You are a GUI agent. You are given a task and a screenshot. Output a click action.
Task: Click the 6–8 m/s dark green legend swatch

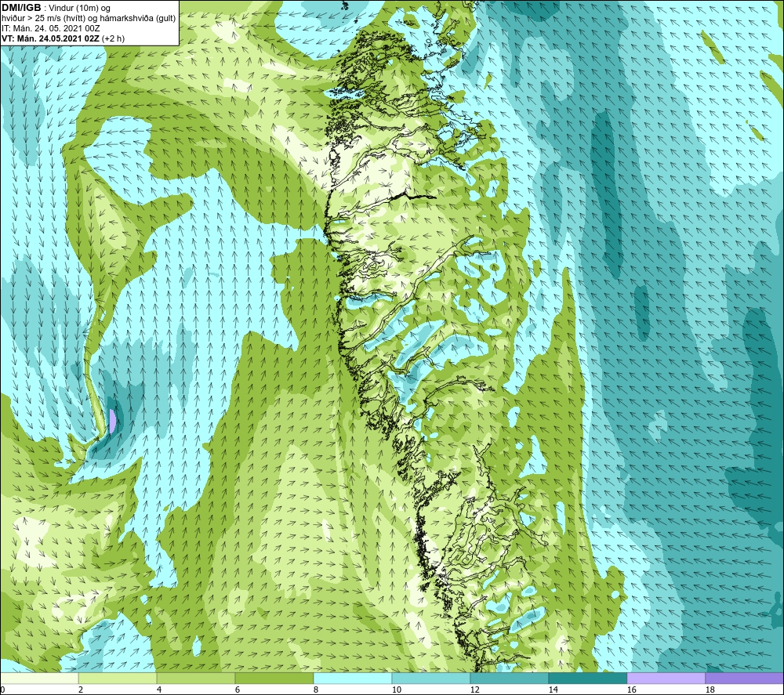pos(274,678)
